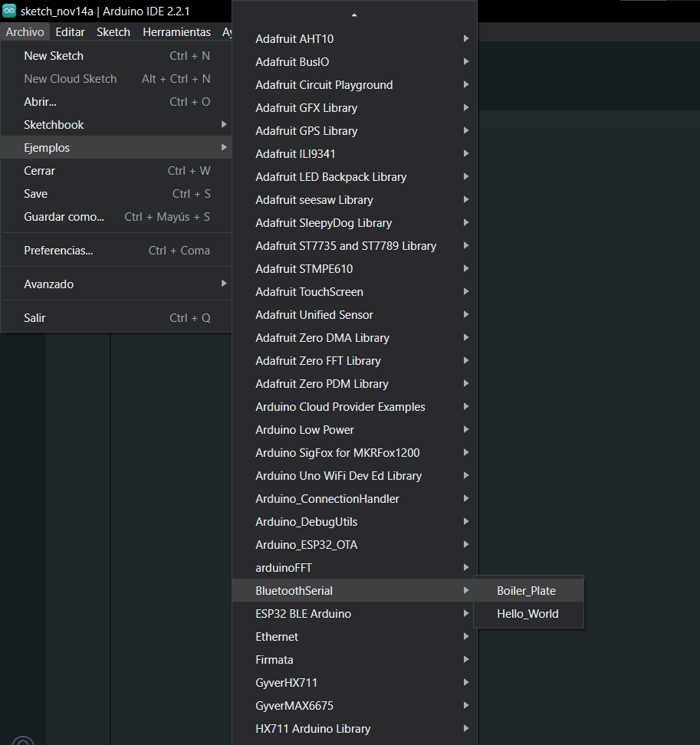Open Adafruit SleepyDog Library submenu
700x745 pixels.
coord(354,223)
